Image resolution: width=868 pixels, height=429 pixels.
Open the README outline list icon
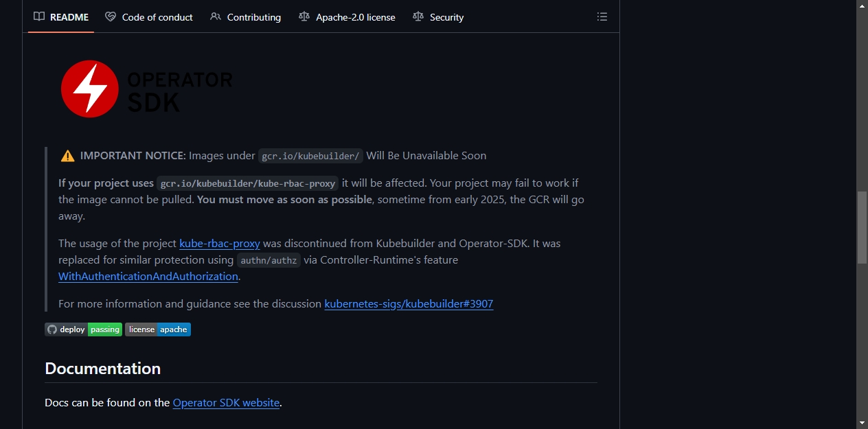[x=602, y=17]
